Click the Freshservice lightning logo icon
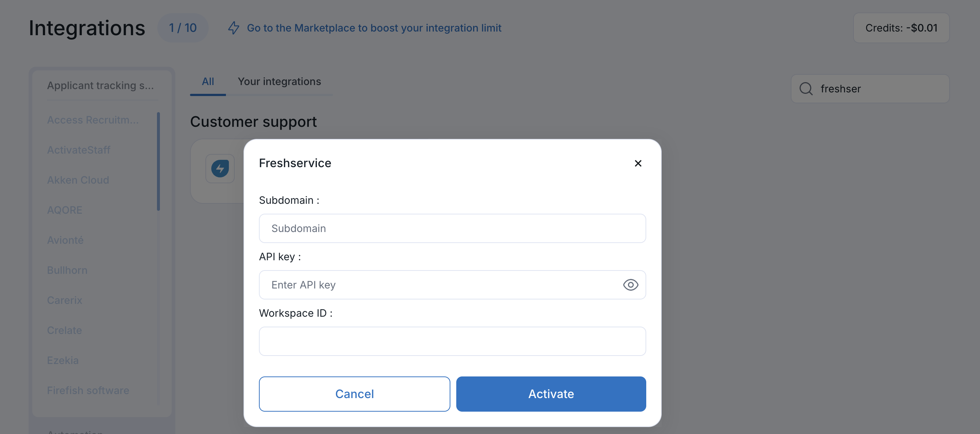This screenshot has height=434, width=980. click(220, 169)
